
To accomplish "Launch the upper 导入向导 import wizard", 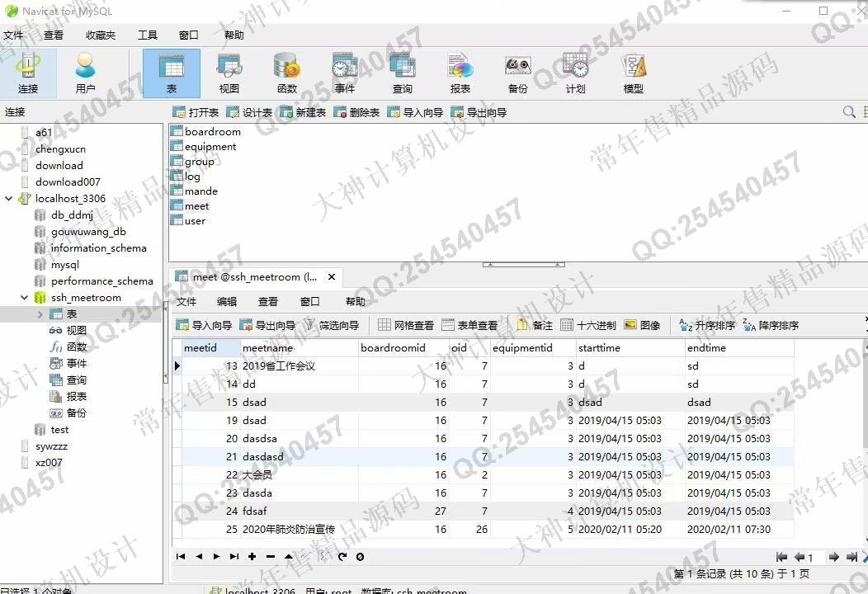I will [415, 112].
